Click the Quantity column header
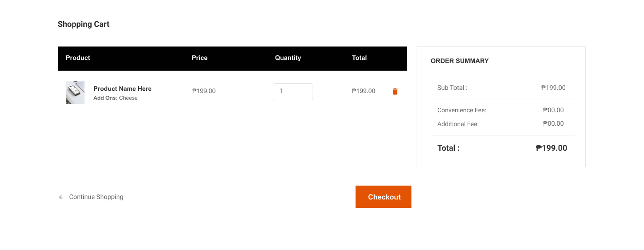The image size is (644, 250). pyautogui.click(x=288, y=58)
